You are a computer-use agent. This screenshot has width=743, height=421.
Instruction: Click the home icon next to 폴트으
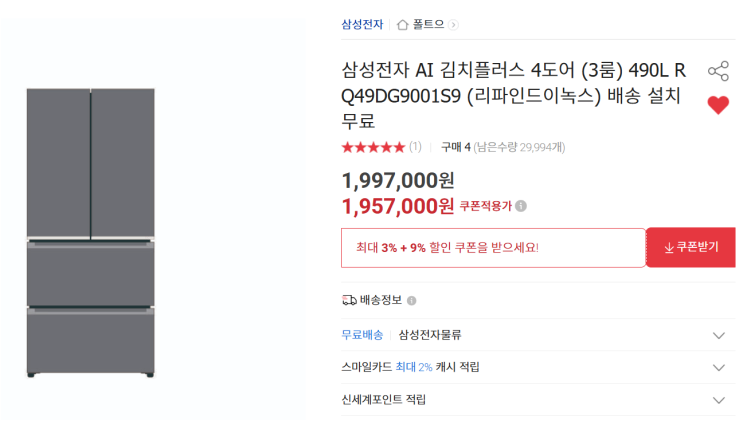tap(403, 24)
